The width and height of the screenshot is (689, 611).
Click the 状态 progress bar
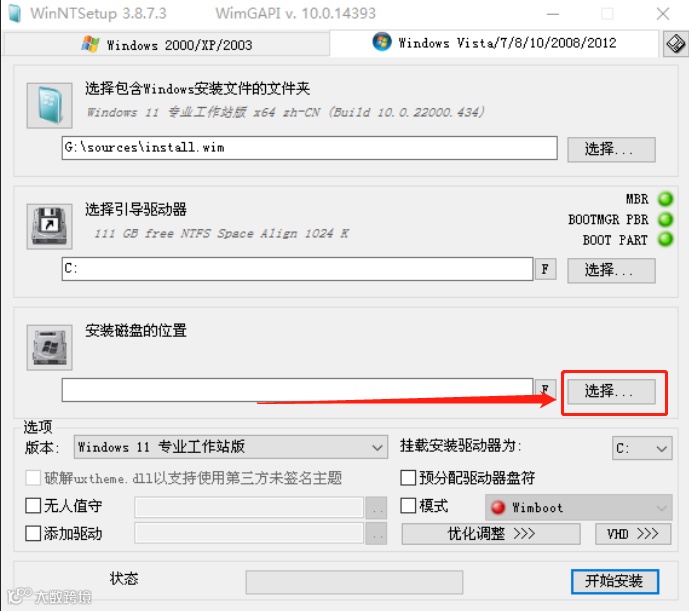tap(354, 582)
